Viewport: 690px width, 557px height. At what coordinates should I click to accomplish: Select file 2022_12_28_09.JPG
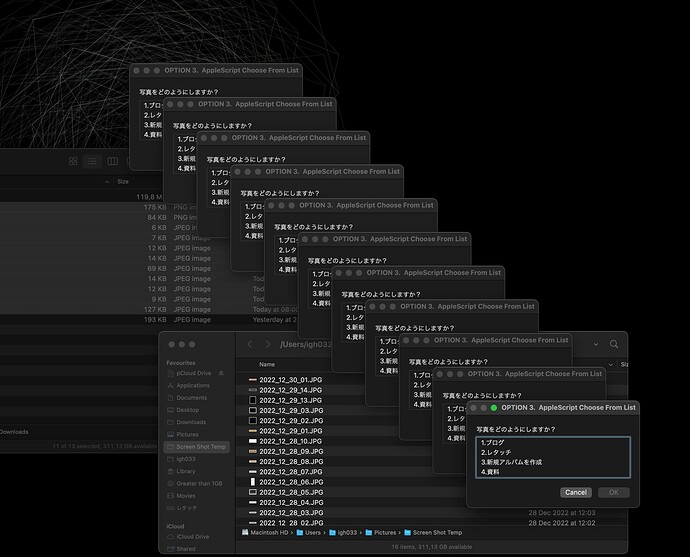point(290,451)
